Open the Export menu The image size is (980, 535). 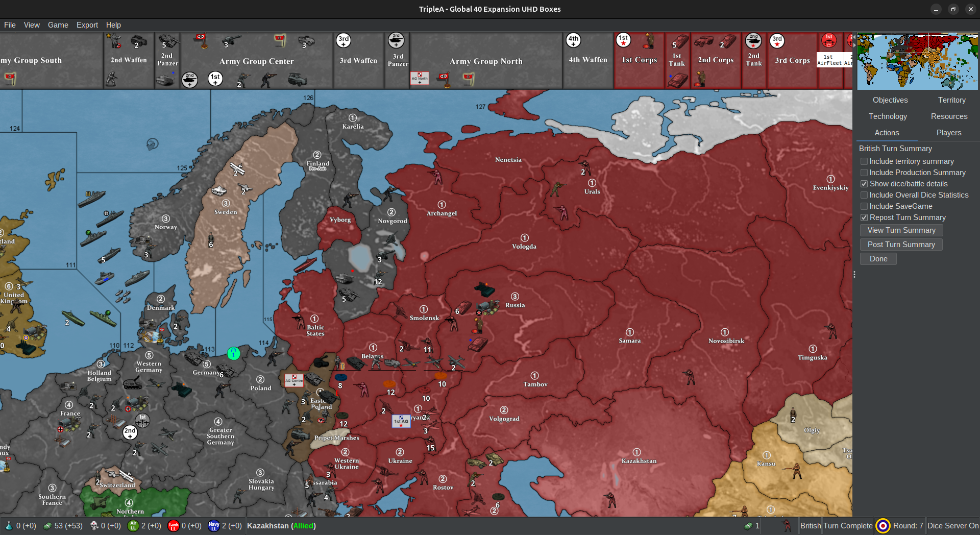(x=87, y=25)
